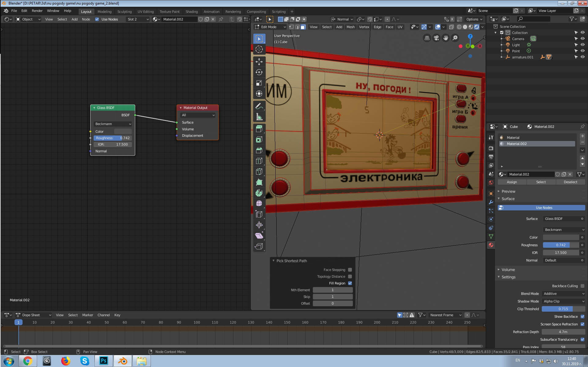This screenshot has width=588, height=367.
Task: Choose the Extrude Region tool
Action: [x=259, y=129]
